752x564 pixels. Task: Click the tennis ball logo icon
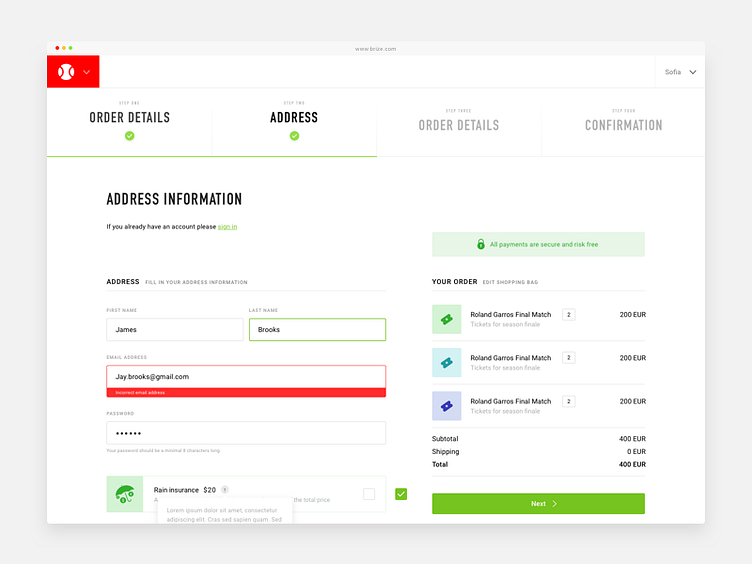pos(66,72)
